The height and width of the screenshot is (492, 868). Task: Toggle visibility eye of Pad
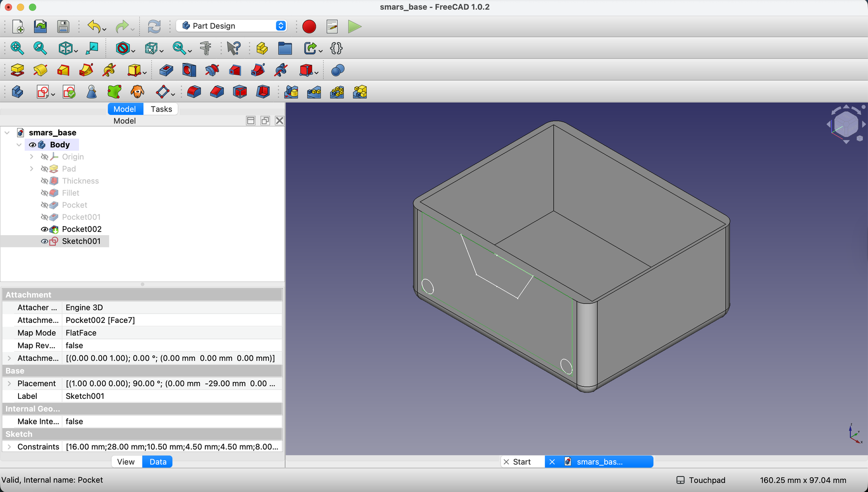pos(44,169)
